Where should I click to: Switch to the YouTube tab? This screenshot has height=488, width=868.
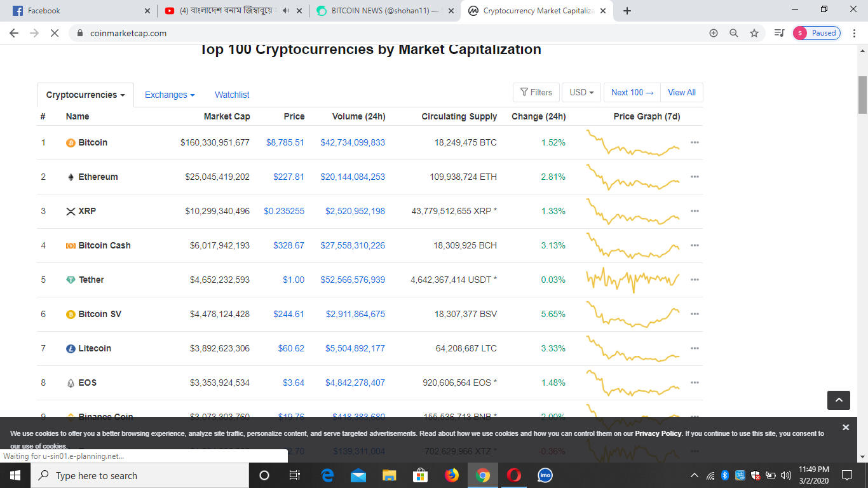coord(233,11)
